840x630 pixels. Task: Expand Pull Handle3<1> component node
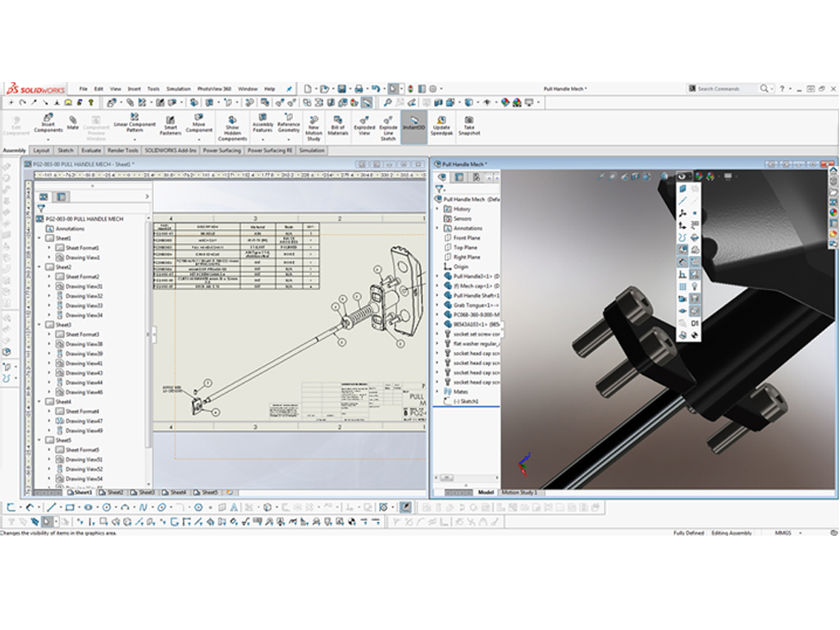click(437, 276)
